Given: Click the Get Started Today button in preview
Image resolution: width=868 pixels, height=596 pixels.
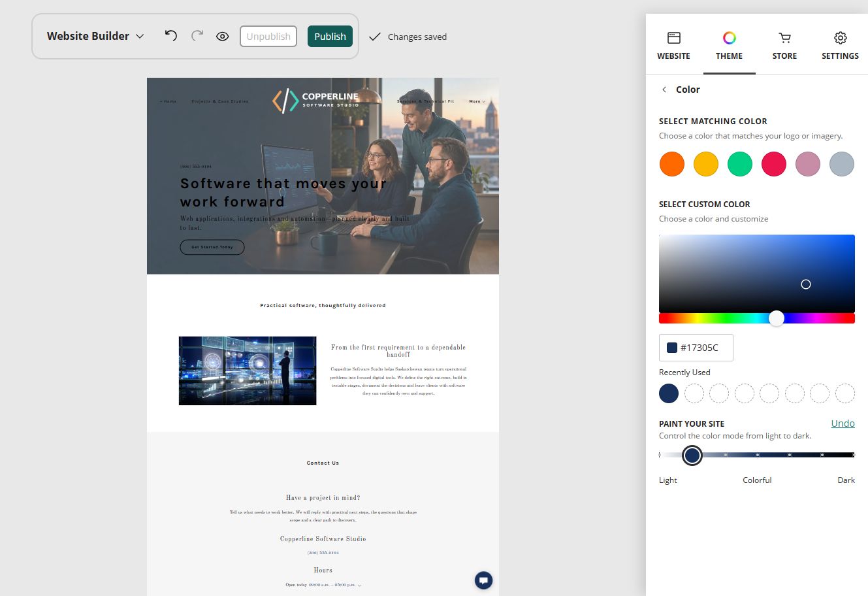Looking at the screenshot, I should (x=212, y=247).
